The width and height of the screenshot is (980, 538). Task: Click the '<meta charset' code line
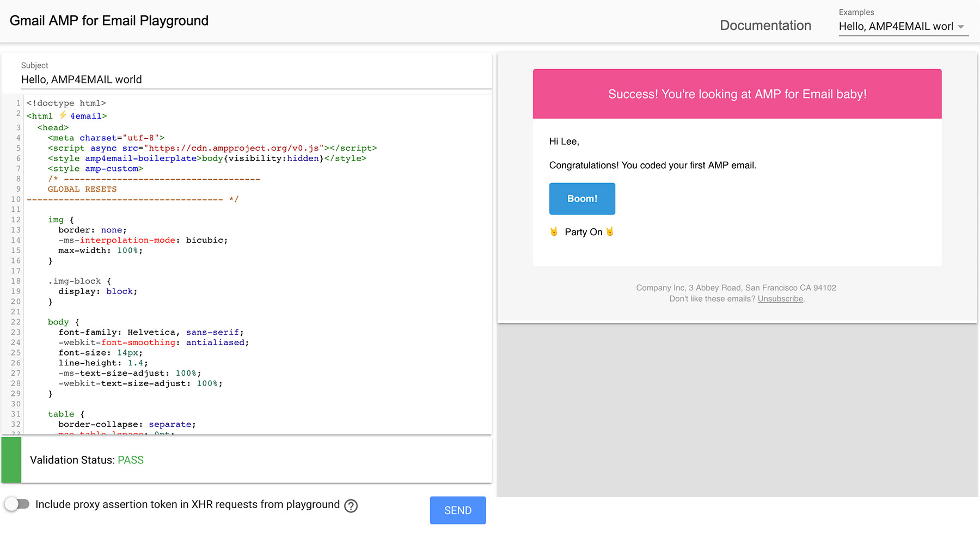click(x=106, y=138)
